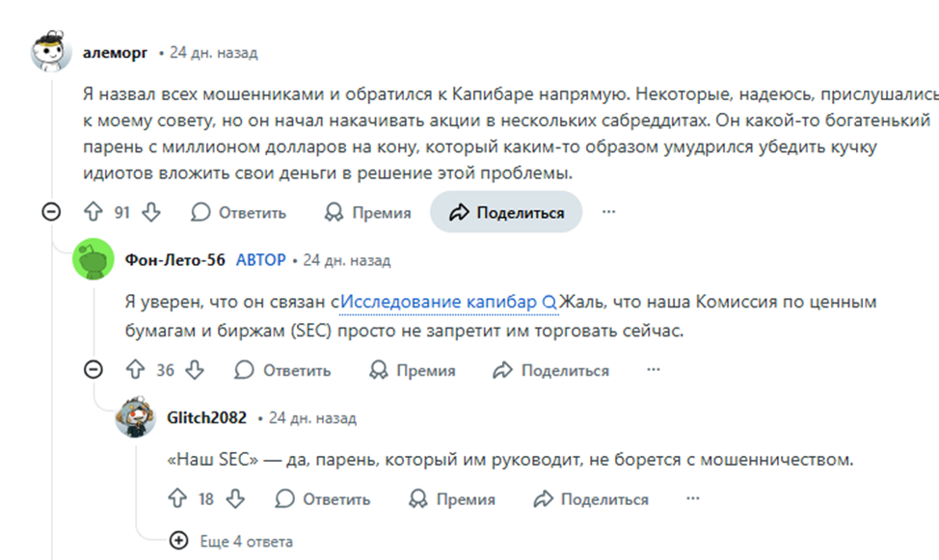Open алеморг's user profile name

point(116,53)
